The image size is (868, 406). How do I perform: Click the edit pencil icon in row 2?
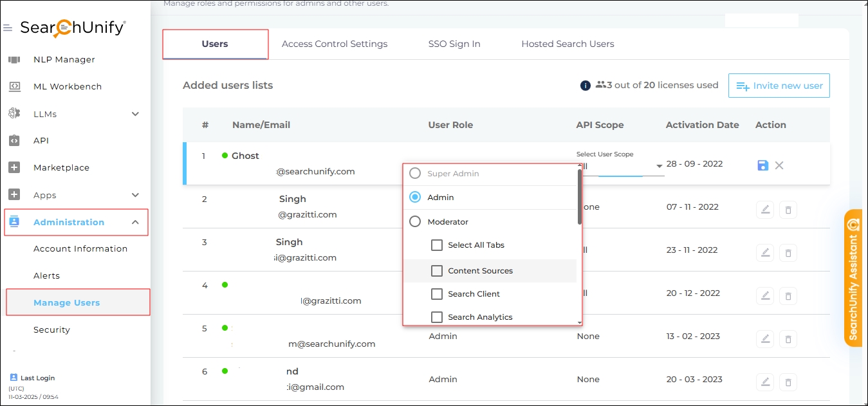tap(765, 210)
